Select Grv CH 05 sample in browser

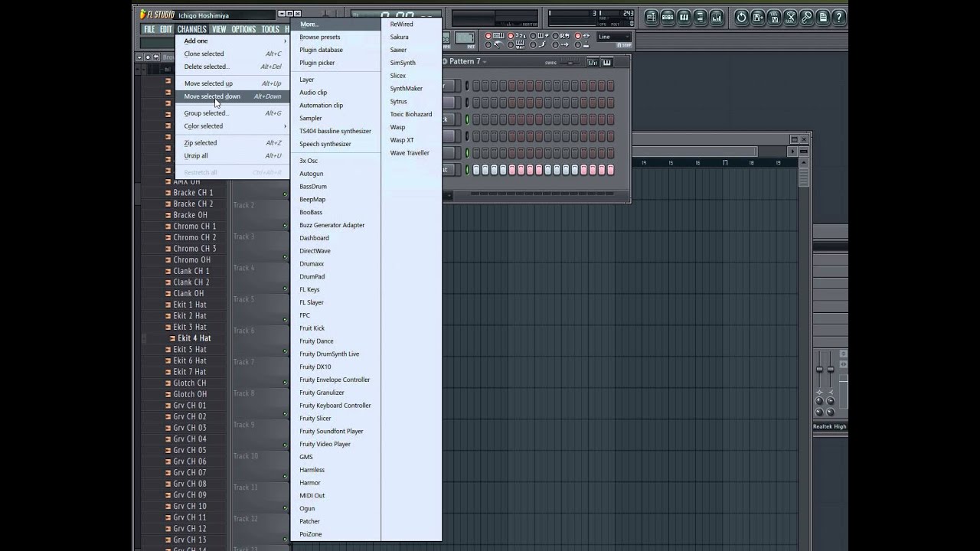tap(190, 450)
